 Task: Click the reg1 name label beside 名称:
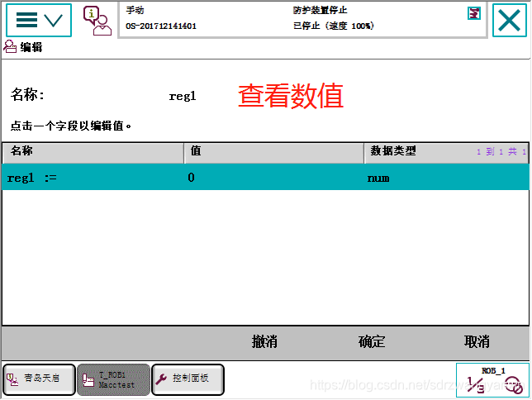coord(183,96)
